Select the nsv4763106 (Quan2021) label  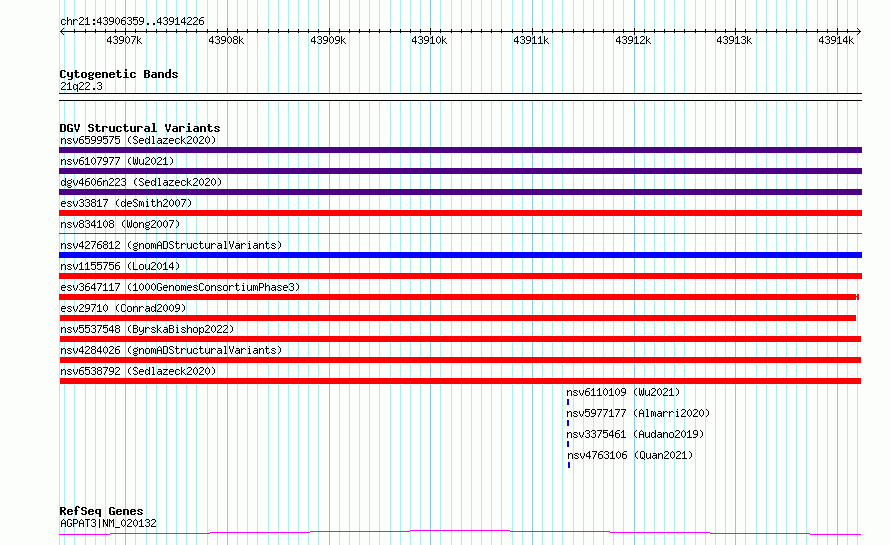click(630, 455)
